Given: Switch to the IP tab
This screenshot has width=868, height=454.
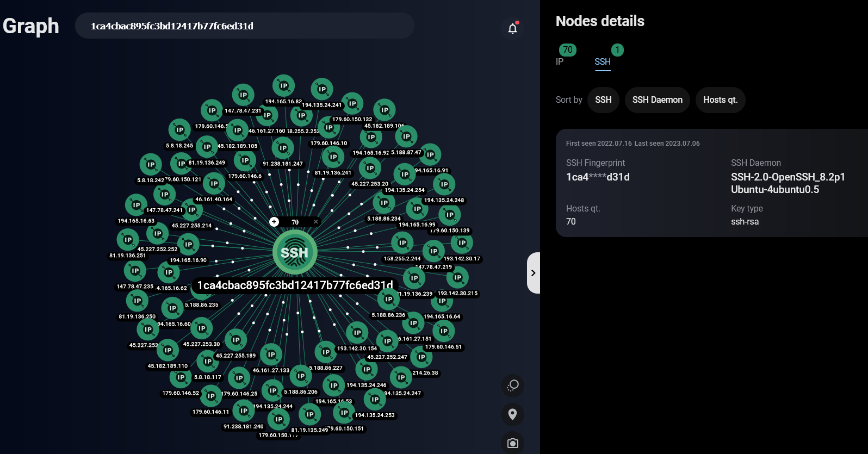Looking at the screenshot, I should (560, 61).
